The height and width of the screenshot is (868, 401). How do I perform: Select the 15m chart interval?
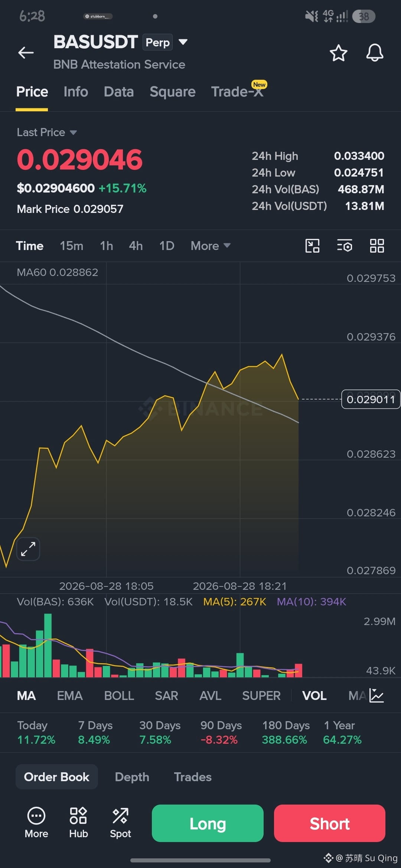[x=72, y=246]
